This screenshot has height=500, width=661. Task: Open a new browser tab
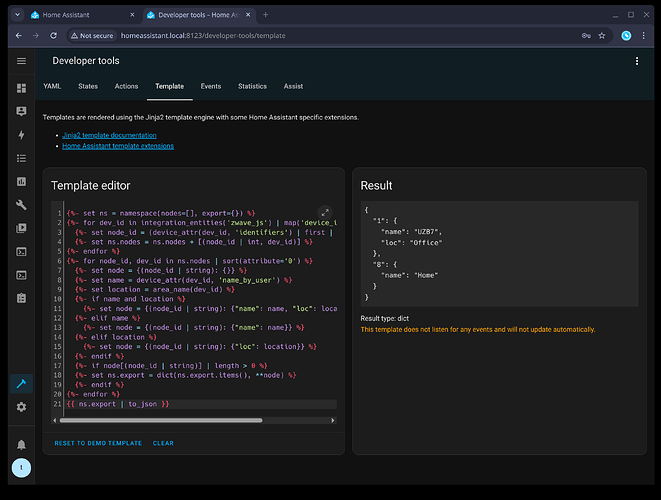(x=266, y=15)
